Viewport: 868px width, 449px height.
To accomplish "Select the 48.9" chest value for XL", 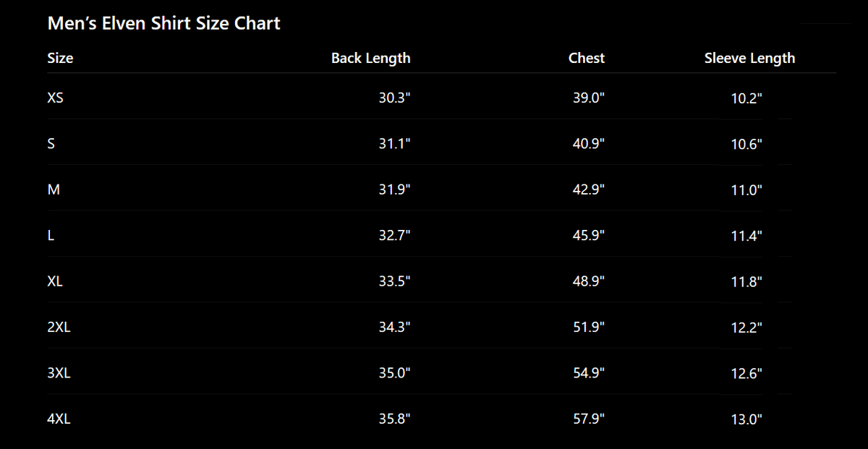I will [589, 281].
